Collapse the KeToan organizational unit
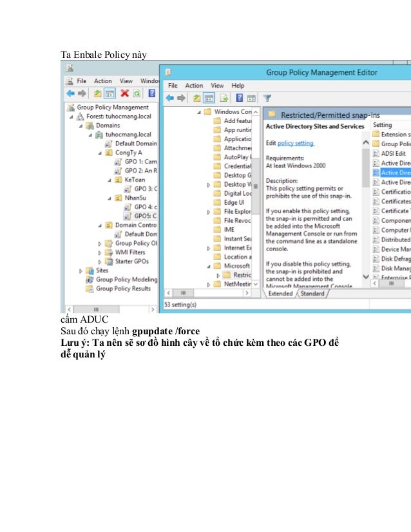This screenshot has height=532, width=411. tap(110, 180)
